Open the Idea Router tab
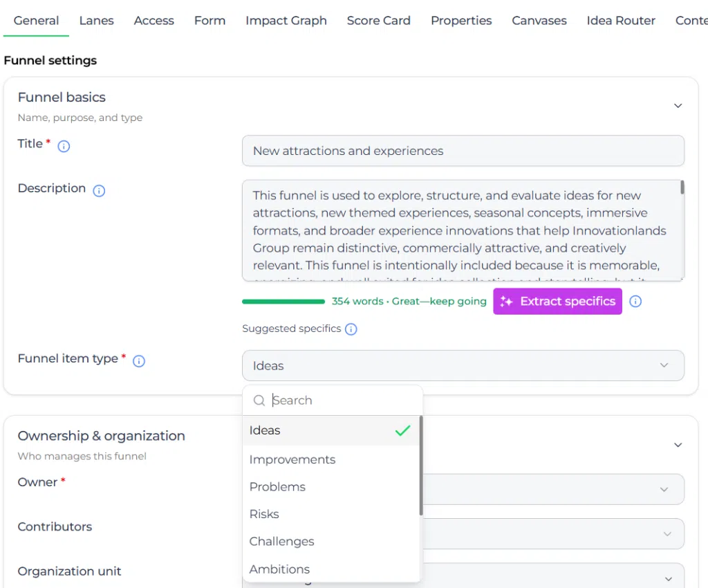Viewport: 708px width, 588px height. point(621,21)
